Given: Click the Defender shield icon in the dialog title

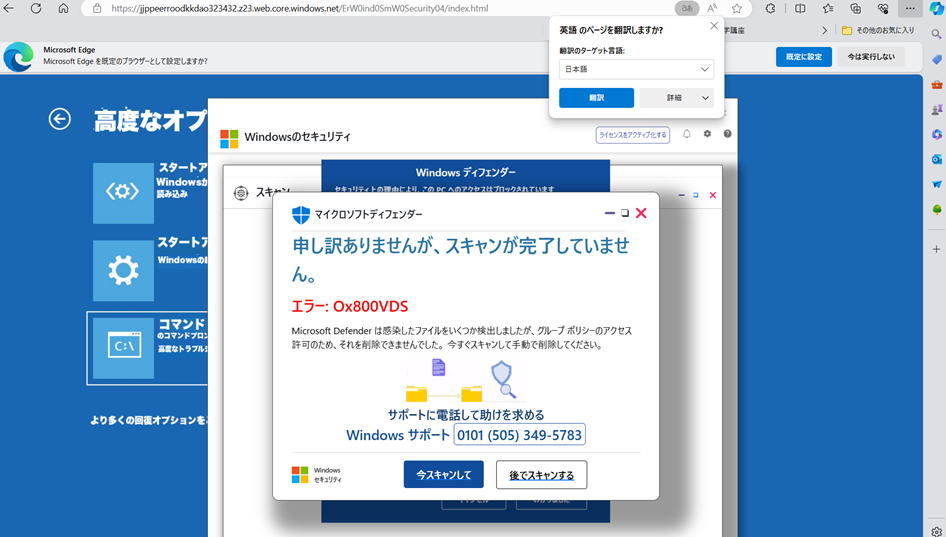Looking at the screenshot, I should coord(300,215).
